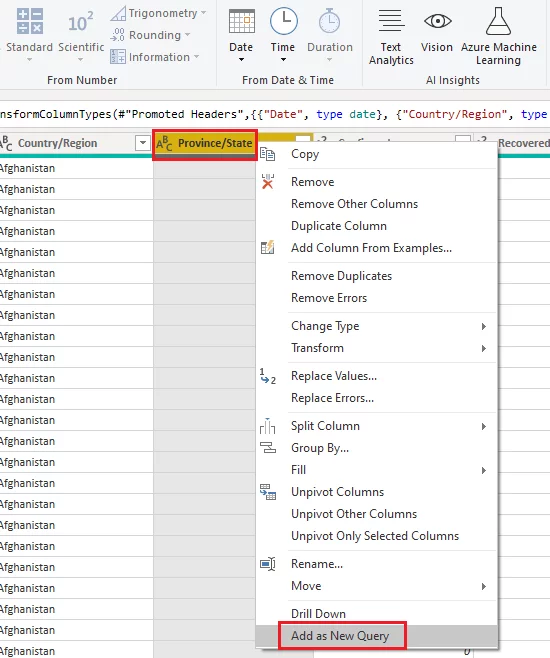
Task: Click in the formula bar text
Action: point(275,114)
